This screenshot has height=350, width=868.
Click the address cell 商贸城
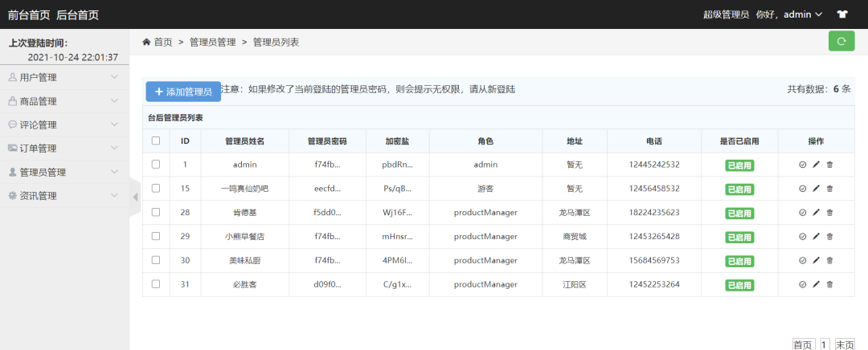tap(575, 236)
